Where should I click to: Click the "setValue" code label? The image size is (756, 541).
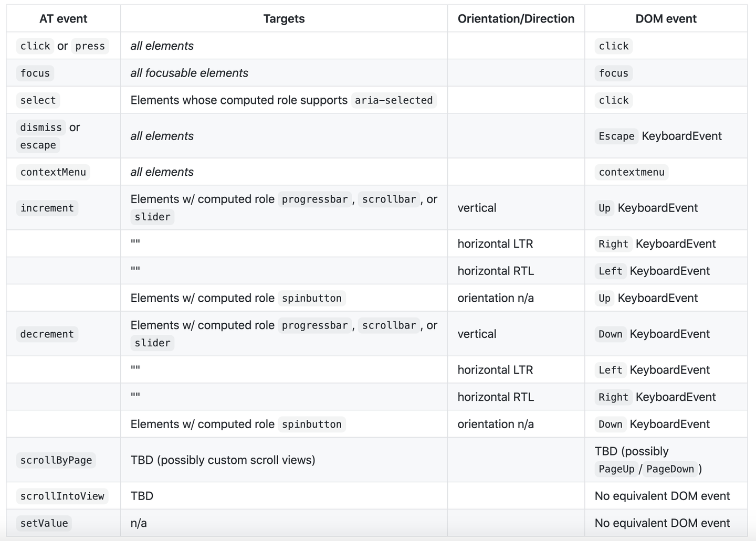44,523
